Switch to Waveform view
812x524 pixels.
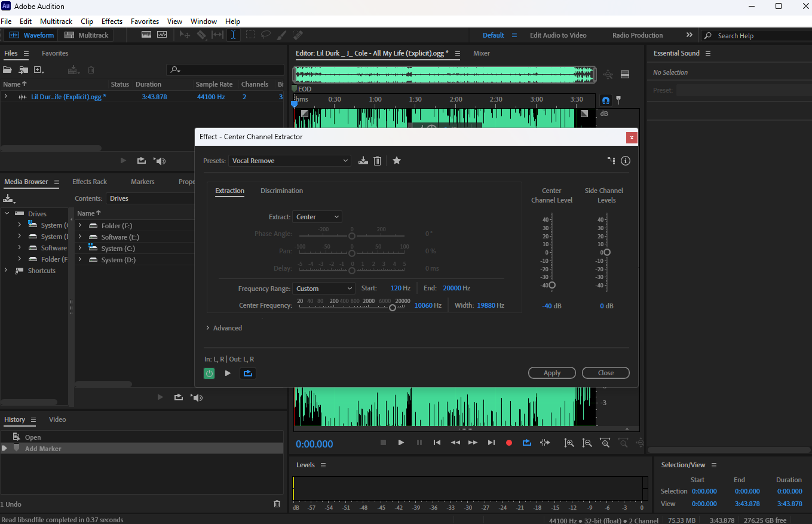pyautogui.click(x=32, y=35)
